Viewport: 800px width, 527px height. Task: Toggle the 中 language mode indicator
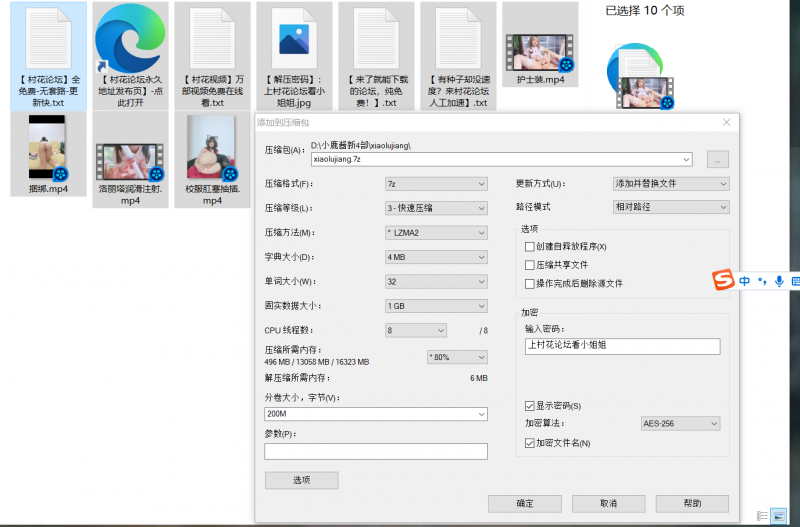click(x=745, y=282)
